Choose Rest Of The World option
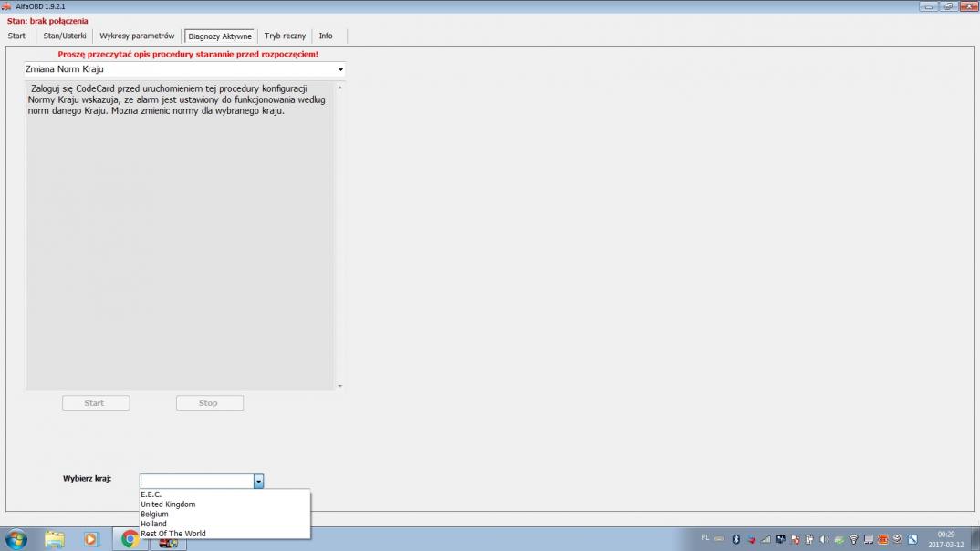The image size is (980, 551). point(224,534)
